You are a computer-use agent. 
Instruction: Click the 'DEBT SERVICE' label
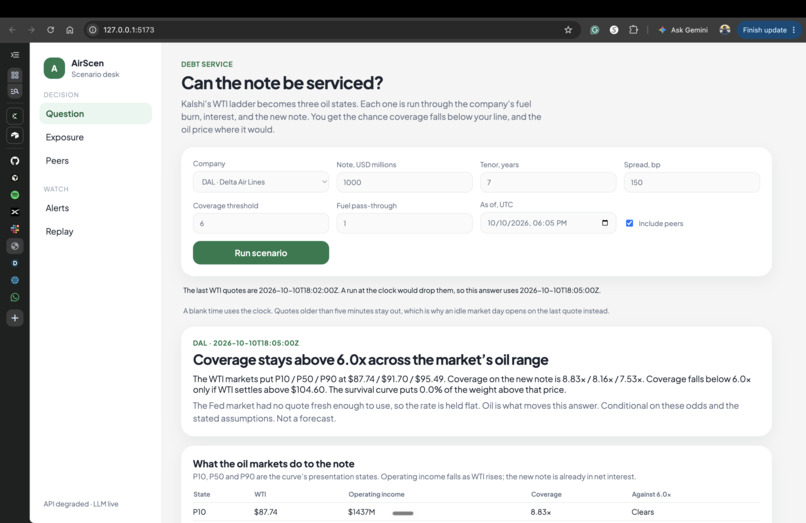click(207, 64)
